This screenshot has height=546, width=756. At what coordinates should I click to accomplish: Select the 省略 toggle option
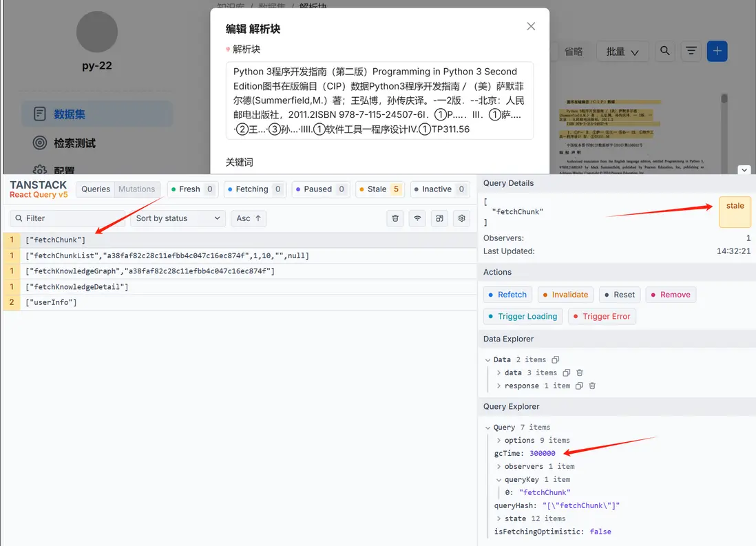pos(574,52)
